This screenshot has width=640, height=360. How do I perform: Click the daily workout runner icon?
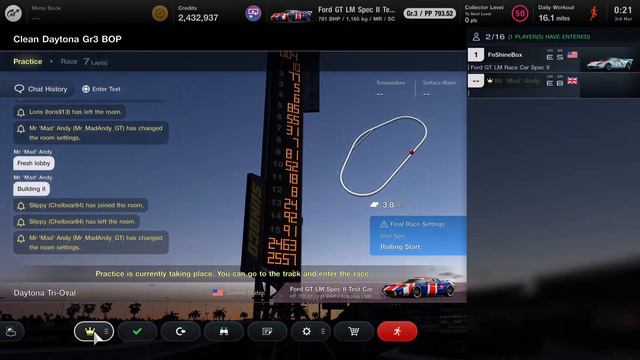(x=594, y=13)
